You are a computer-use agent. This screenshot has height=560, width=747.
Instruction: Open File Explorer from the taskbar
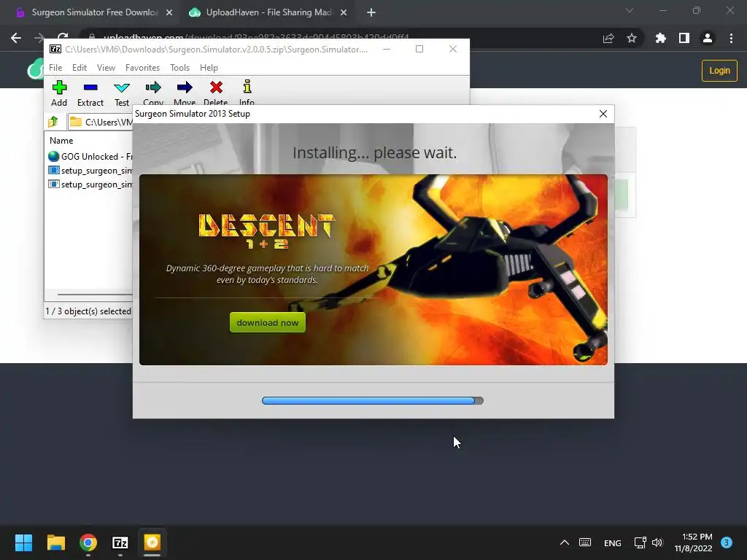pos(55,542)
